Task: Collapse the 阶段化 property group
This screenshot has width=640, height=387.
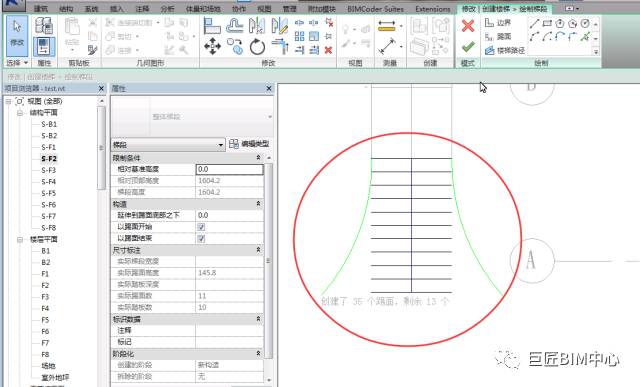Action: 258,353
